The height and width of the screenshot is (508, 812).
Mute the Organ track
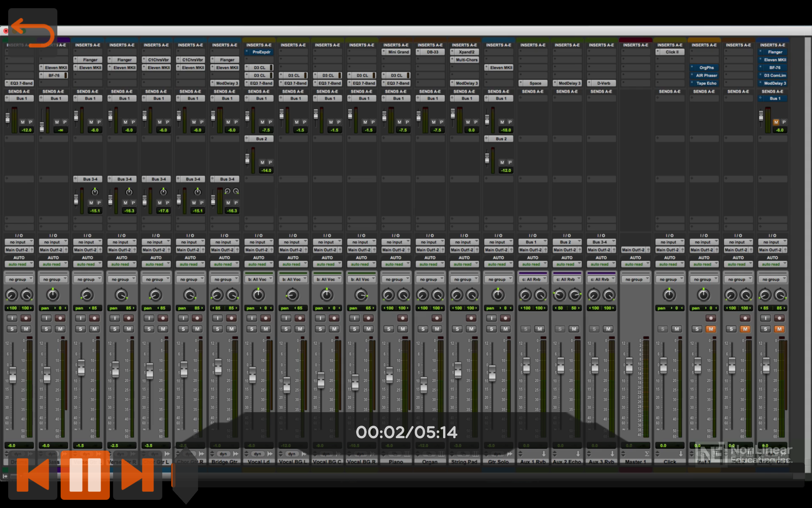coord(437,329)
